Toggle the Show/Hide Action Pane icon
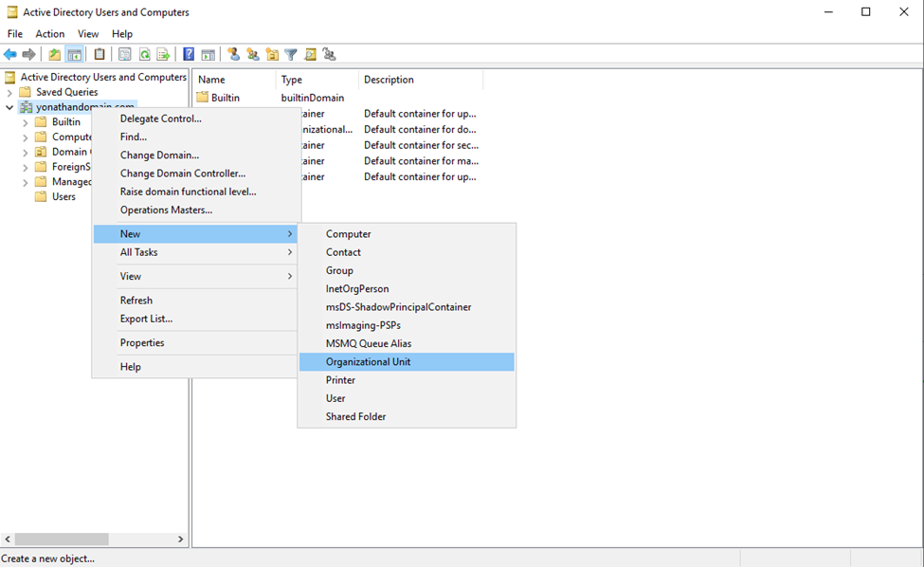This screenshot has height=567, width=924. pyautogui.click(x=208, y=55)
